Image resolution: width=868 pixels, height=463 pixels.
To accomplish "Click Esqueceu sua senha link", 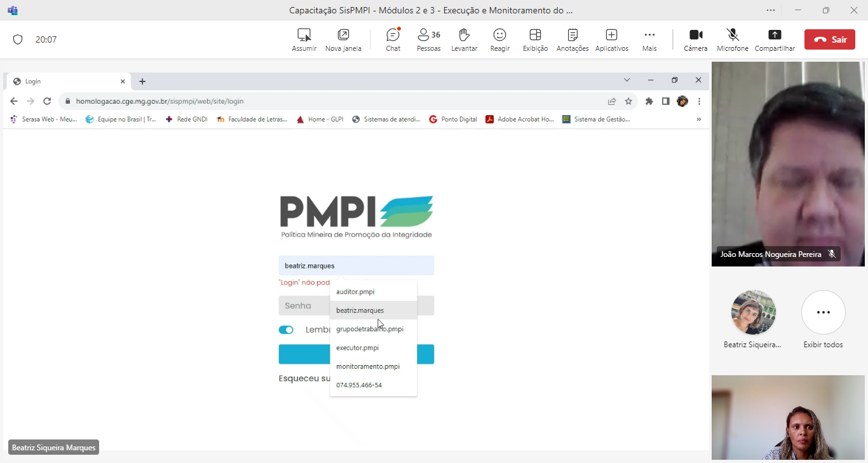I will point(304,378).
